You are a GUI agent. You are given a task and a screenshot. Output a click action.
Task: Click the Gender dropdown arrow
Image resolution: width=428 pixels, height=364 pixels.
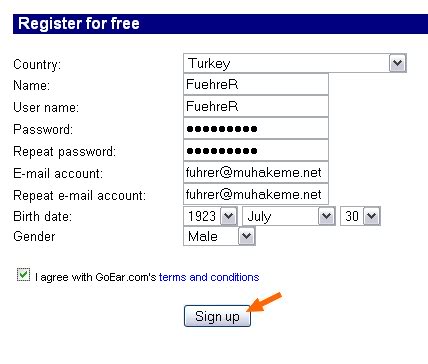coord(246,236)
